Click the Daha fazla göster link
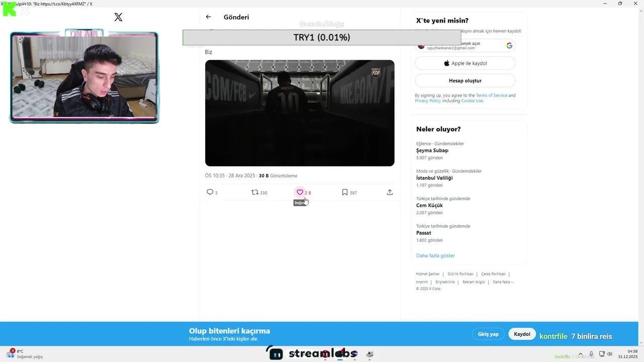This screenshot has height=362, width=644. coord(435,255)
